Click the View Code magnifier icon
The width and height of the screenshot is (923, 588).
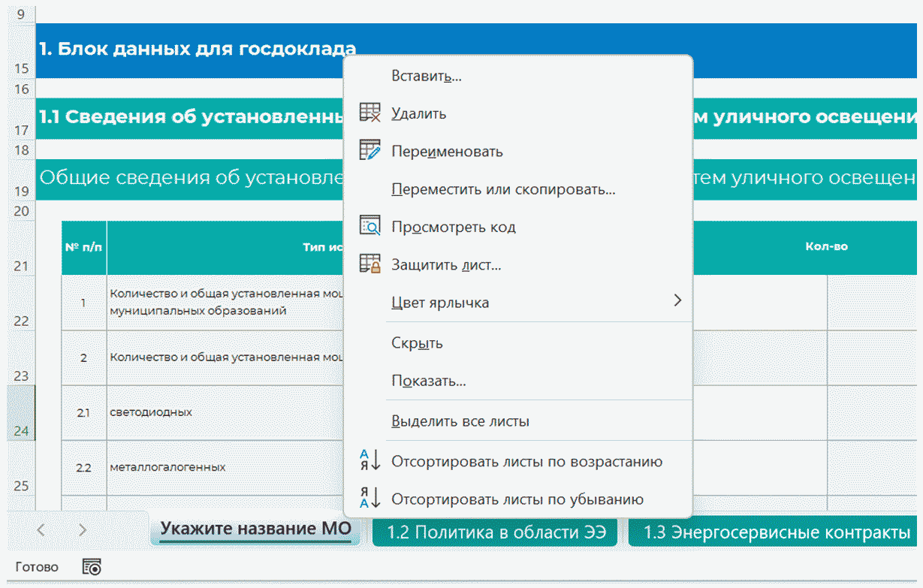pyautogui.click(x=370, y=226)
